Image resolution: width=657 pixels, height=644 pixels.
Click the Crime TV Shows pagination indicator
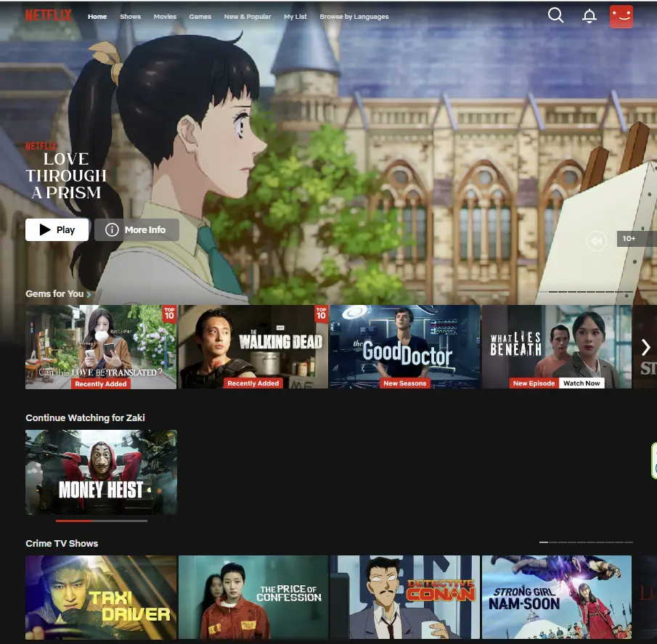(586, 542)
